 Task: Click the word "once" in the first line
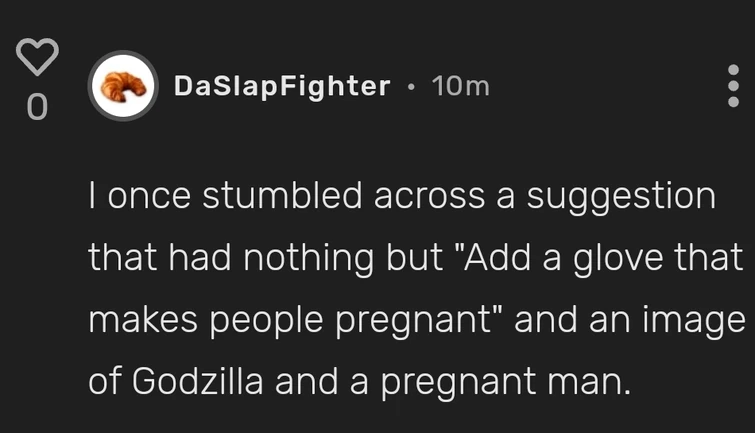pos(144,196)
